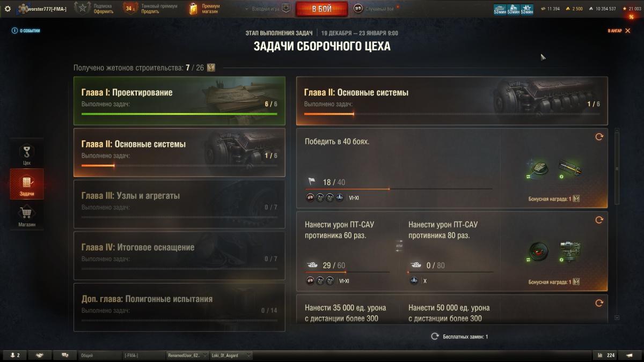Image resolution: width=644 pixels, height=362 pixels.
Task: Click the task list scrollbar down arrow
Action: [x=617, y=318]
